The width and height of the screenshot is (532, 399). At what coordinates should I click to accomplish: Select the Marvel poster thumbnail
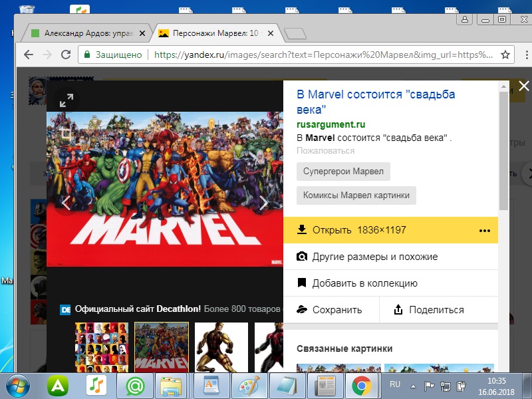[x=162, y=347]
